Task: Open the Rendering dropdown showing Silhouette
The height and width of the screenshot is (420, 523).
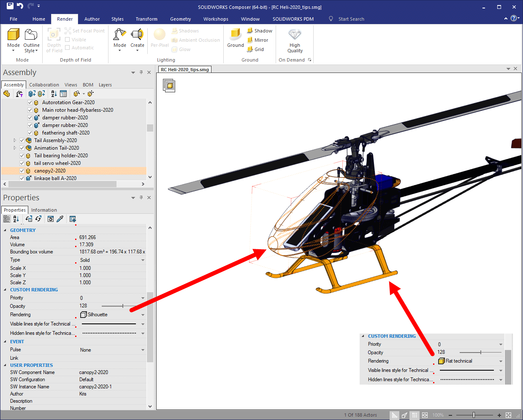Action: [143, 315]
